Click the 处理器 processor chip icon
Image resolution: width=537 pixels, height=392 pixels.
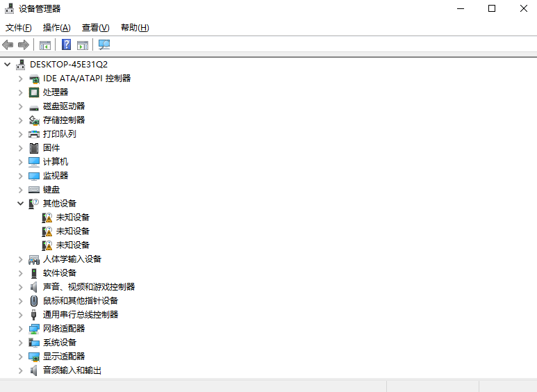pos(34,92)
